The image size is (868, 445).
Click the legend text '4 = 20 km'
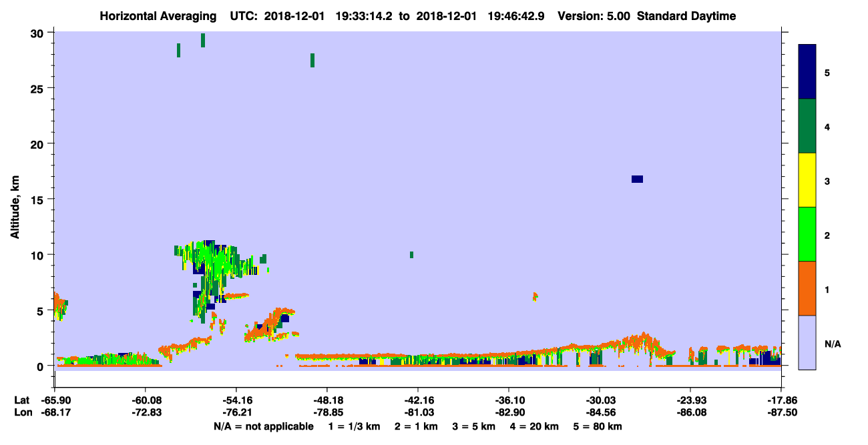[535, 426]
